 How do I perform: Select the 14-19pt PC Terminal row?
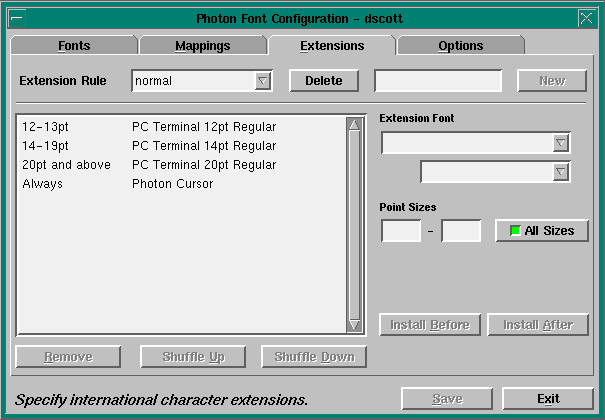(150, 146)
